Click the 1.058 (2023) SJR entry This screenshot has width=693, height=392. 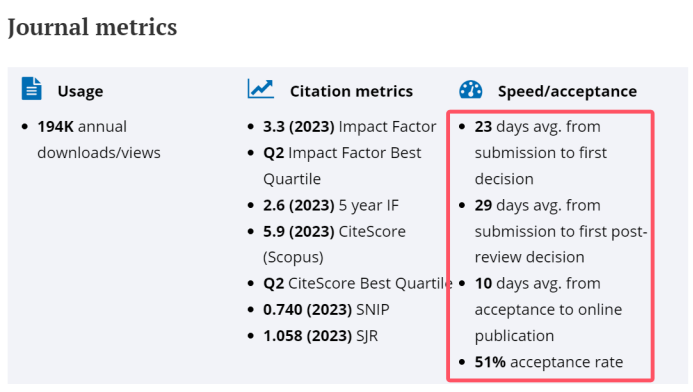click(x=320, y=336)
